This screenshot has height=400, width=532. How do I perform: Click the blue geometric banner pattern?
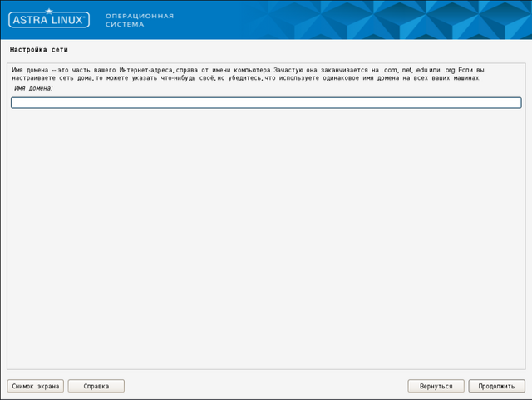pos(374,20)
